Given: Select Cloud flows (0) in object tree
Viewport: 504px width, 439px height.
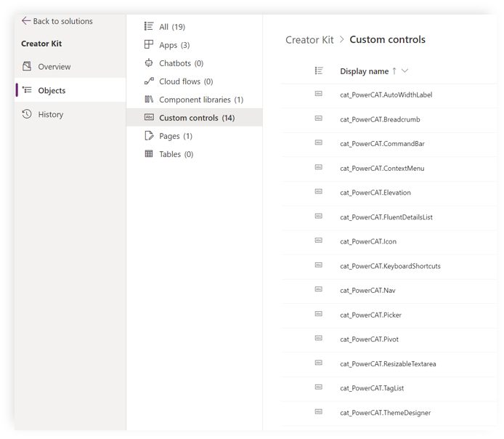Looking at the screenshot, I should pos(195,81).
